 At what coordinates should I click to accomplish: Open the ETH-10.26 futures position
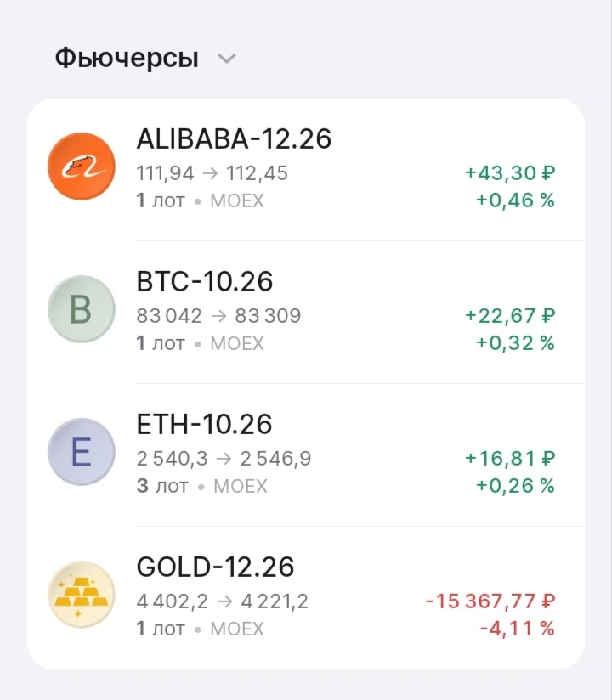305,454
